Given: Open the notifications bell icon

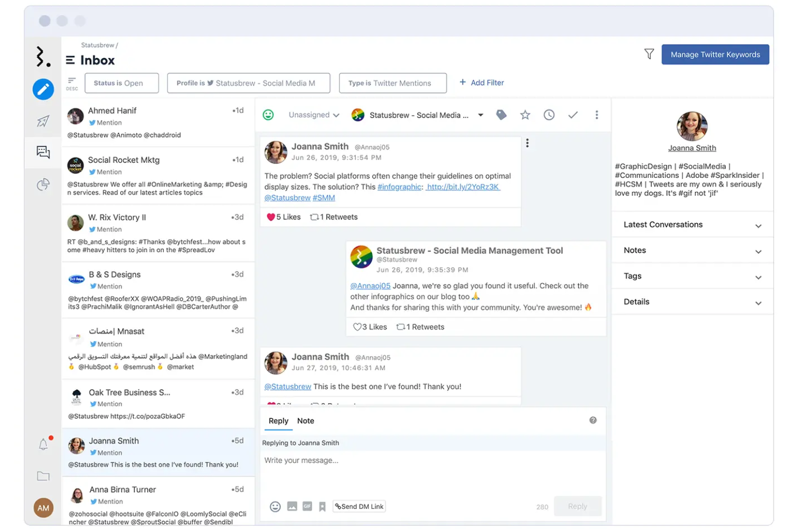Looking at the screenshot, I should coord(44,444).
